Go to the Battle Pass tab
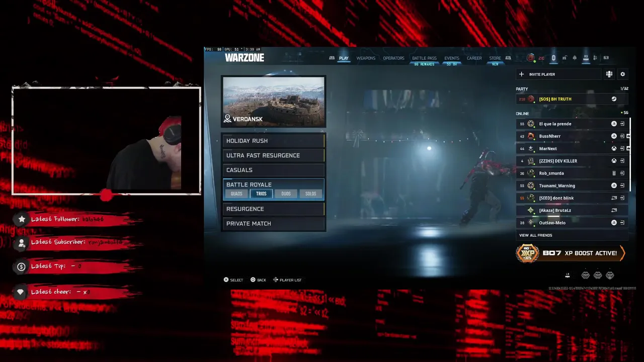 pos(424,58)
